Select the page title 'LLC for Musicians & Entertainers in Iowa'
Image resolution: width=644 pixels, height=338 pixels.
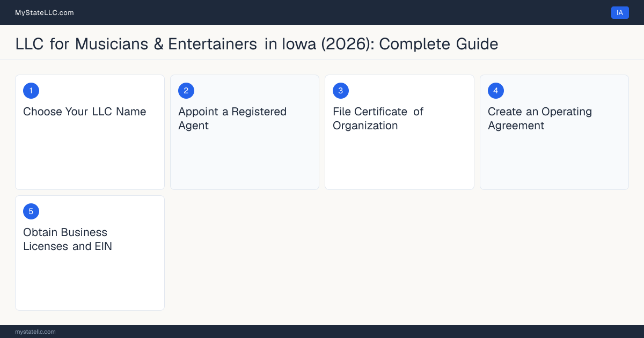tap(257, 44)
